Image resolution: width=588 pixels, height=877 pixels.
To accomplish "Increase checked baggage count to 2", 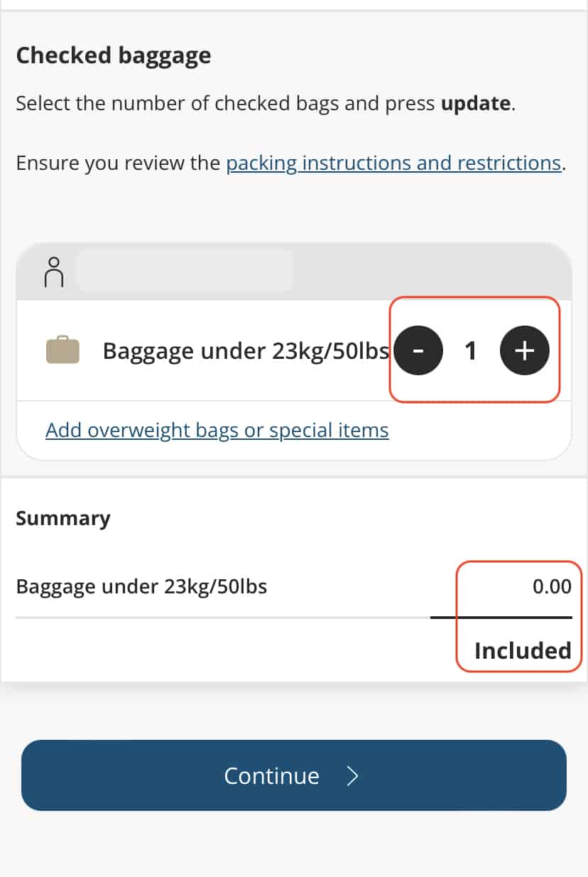I will (x=525, y=350).
